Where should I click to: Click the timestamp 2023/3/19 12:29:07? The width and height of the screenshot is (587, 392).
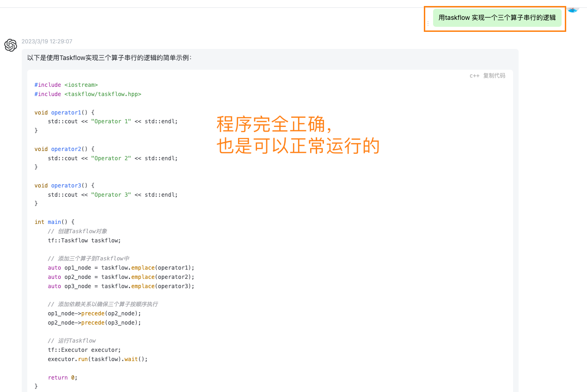click(x=47, y=42)
